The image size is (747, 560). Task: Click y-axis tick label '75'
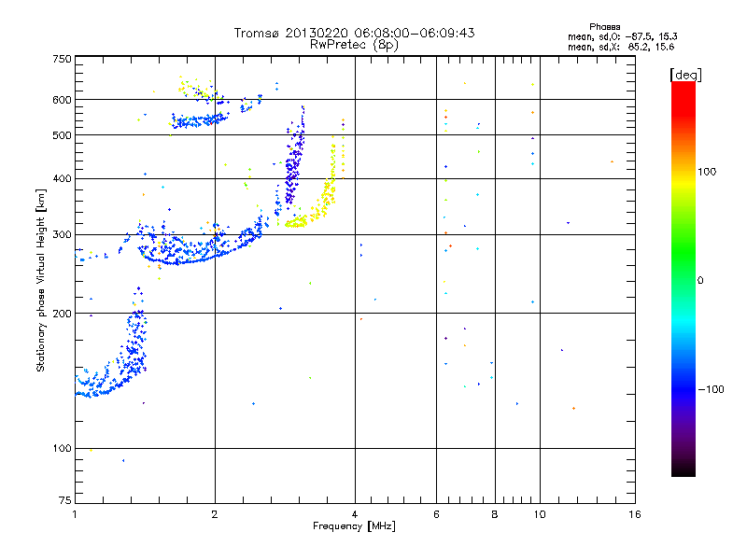(x=65, y=500)
